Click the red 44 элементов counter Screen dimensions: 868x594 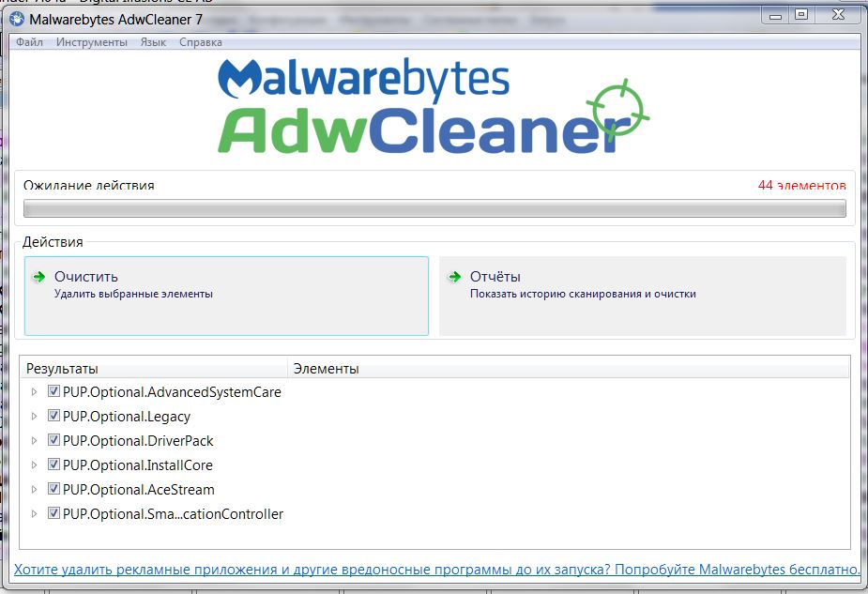click(x=801, y=186)
